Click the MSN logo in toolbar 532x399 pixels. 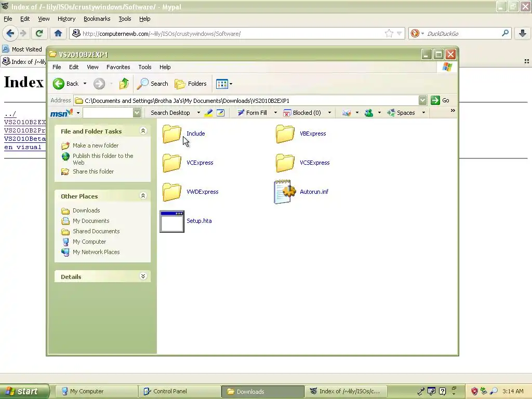(61, 113)
